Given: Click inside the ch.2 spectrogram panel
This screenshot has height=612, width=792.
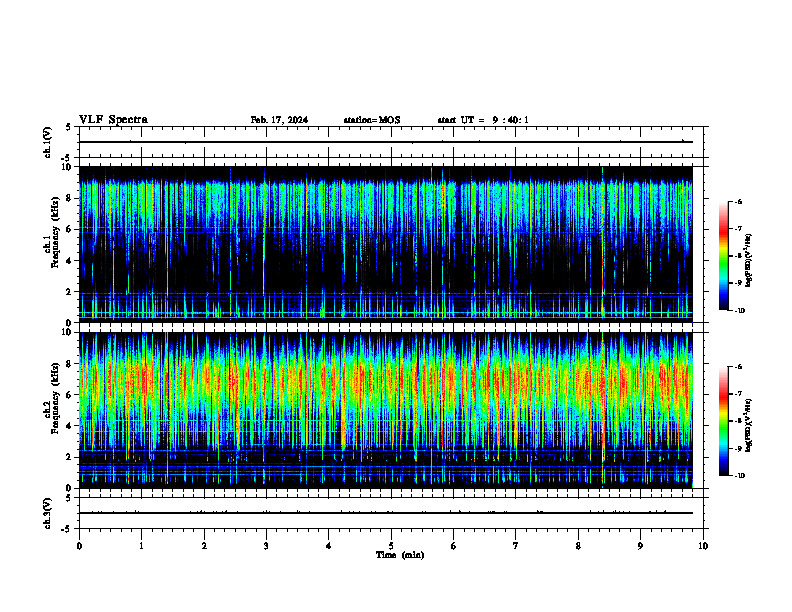Looking at the screenshot, I should [x=386, y=410].
